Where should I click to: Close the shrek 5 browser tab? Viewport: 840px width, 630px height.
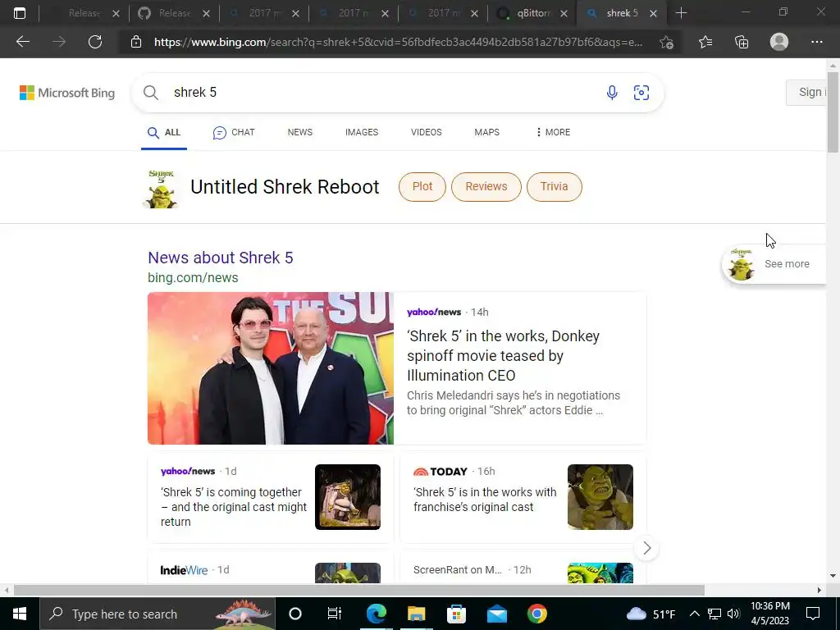point(653,14)
